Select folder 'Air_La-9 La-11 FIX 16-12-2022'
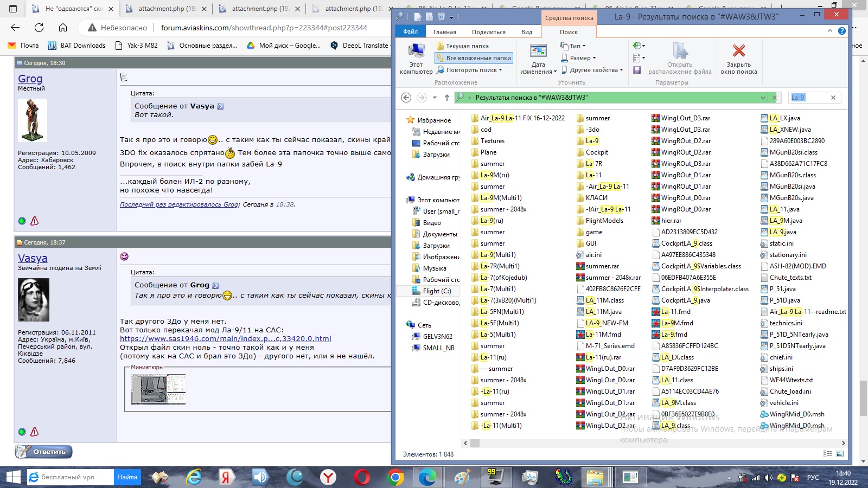Screen dimensions: 868x488 [x=518, y=118]
